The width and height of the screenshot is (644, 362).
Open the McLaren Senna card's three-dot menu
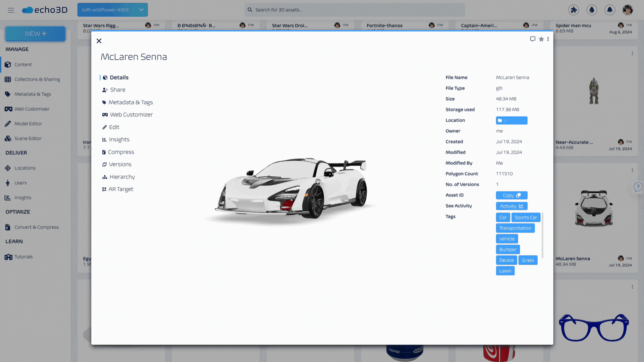point(632,170)
